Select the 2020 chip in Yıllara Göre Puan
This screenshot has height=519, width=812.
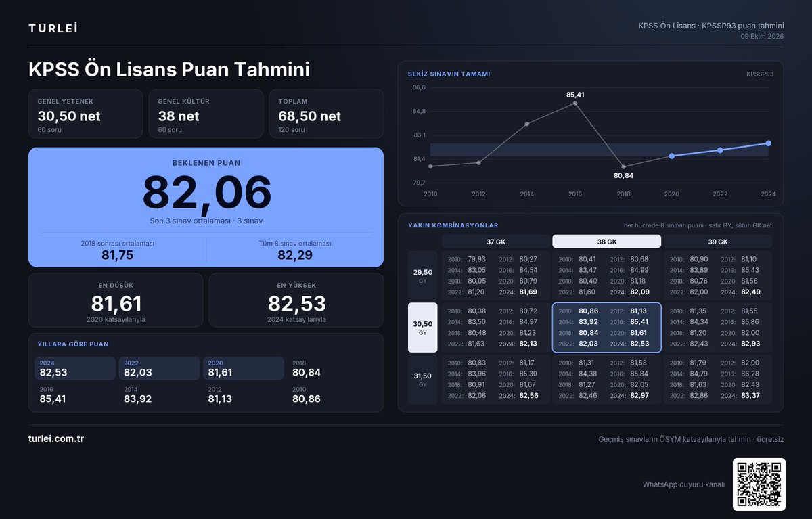pos(244,368)
